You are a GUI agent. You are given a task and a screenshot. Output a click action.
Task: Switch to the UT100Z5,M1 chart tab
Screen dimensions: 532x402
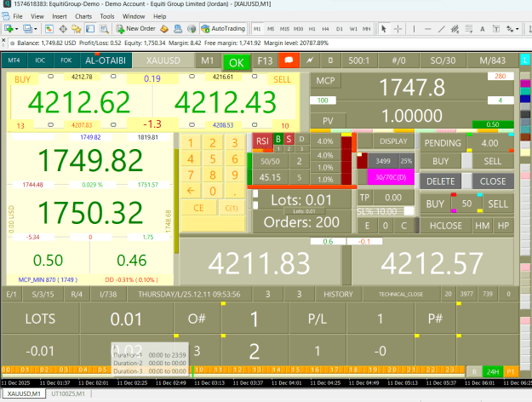pos(68,393)
